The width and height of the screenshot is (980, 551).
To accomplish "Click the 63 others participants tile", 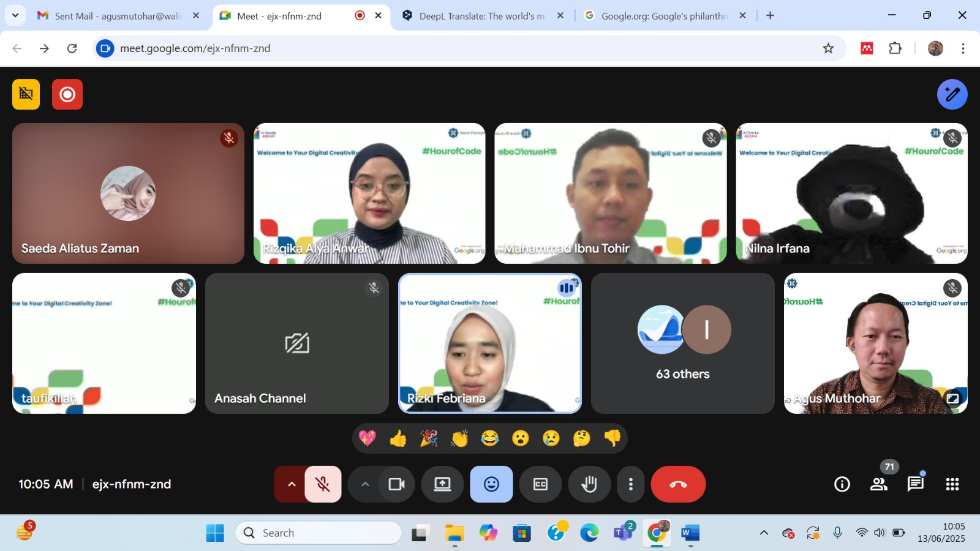I will [682, 343].
